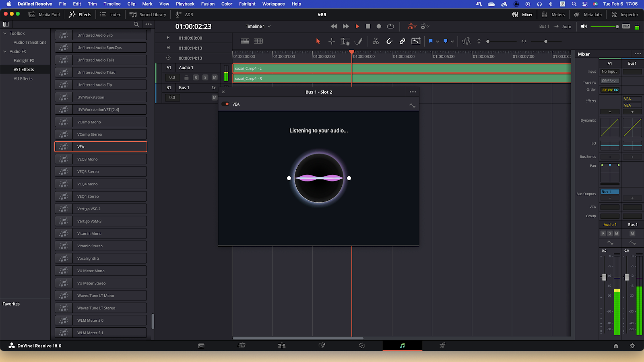
Task: Go to the Fairlight page music-note icon
Action: [402, 346]
